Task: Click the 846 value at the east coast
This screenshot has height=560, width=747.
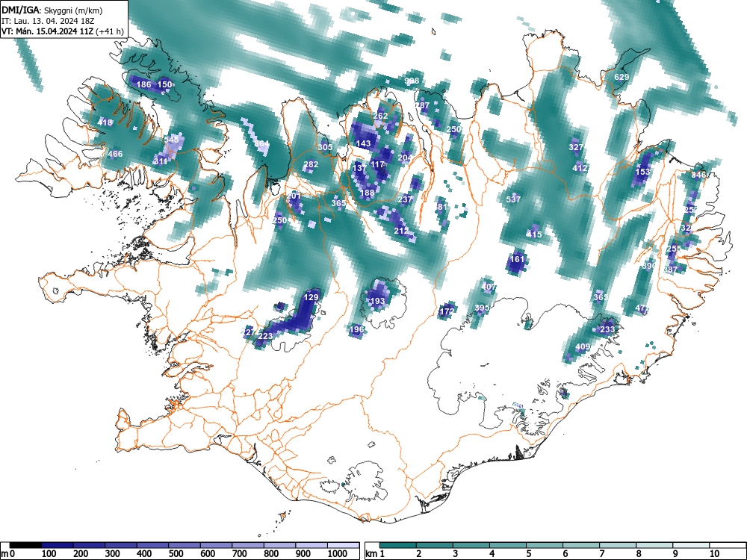Action: (699, 175)
